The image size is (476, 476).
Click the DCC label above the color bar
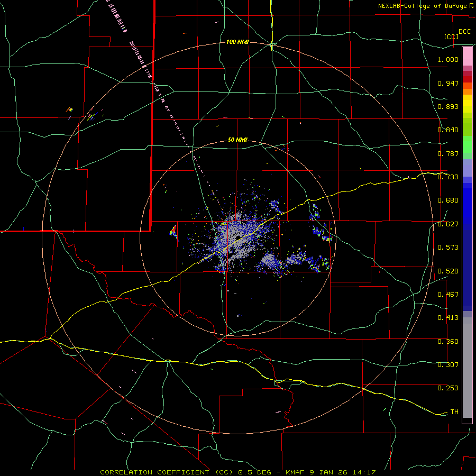click(x=464, y=32)
